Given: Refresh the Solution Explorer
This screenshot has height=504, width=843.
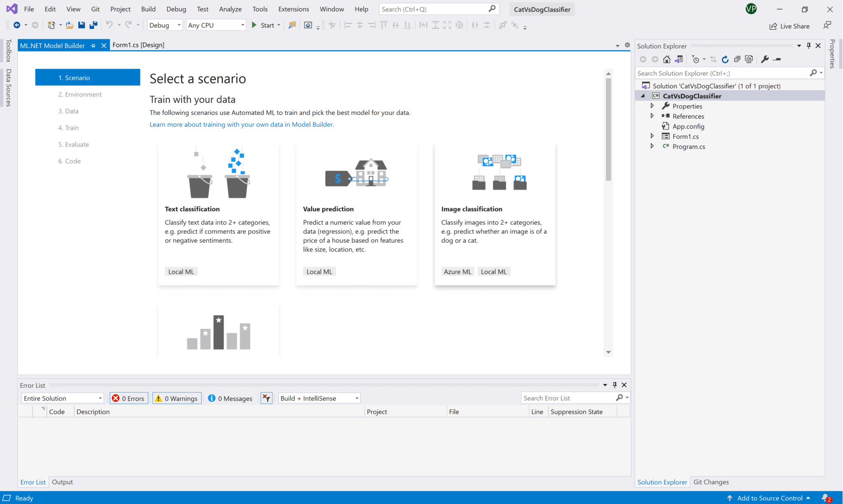Looking at the screenshot, I should (725, 59).
